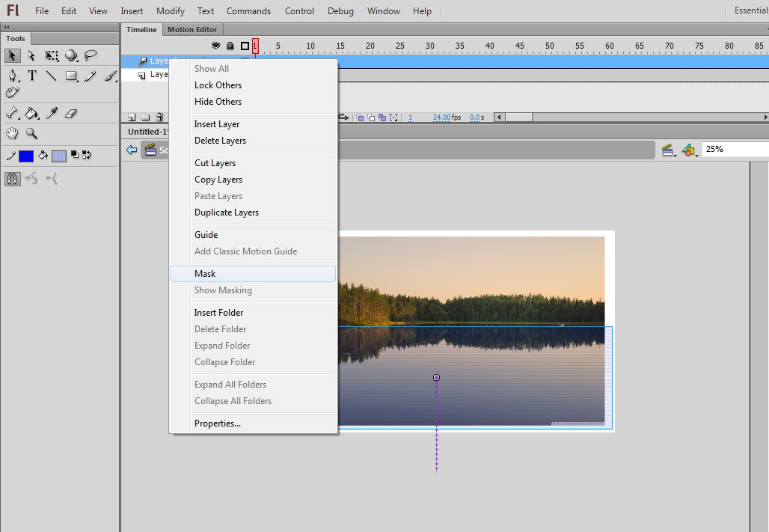Open the Modify menu
Image resolution: width=769 pixels, height=532 pixels.
pyautogui.click(x=170, y=10)
